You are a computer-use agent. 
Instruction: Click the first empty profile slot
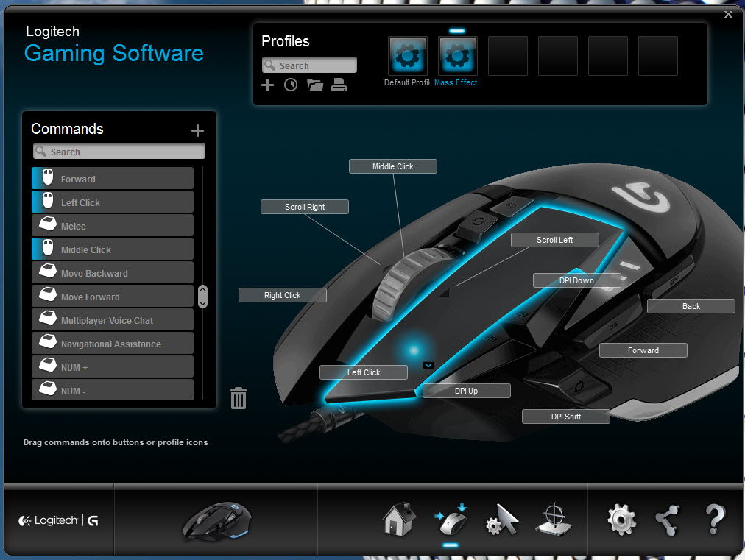click(508, 56)
